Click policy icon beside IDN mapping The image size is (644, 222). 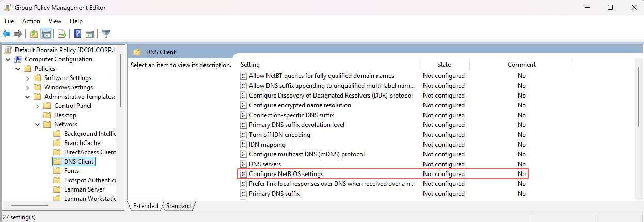244,145
